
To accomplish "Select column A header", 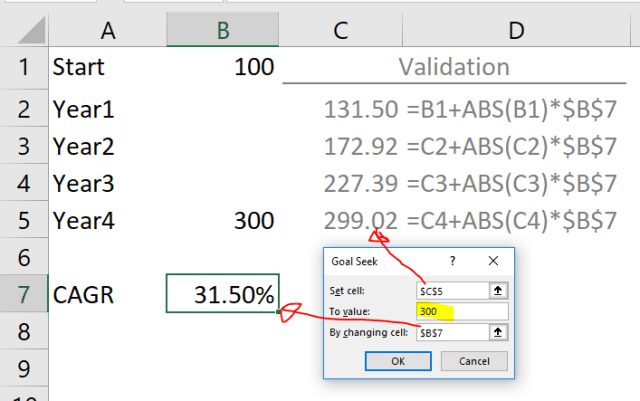I will click(x=108, y=30).
